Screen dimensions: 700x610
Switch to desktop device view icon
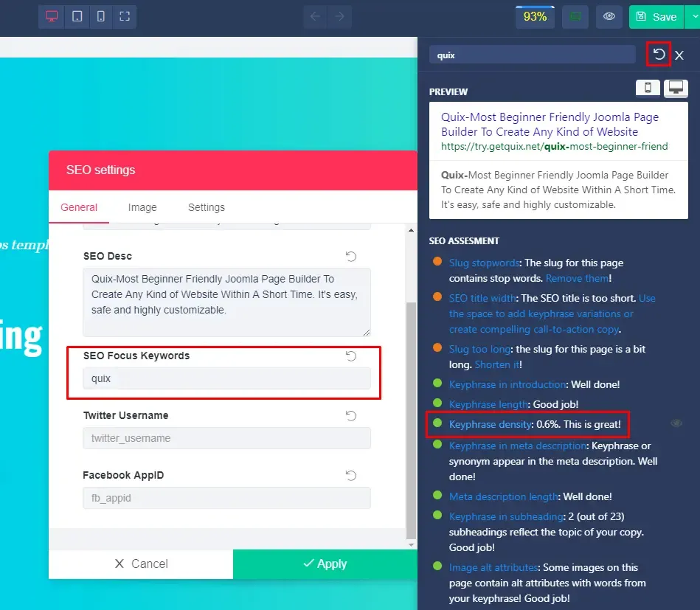(52, 16)
